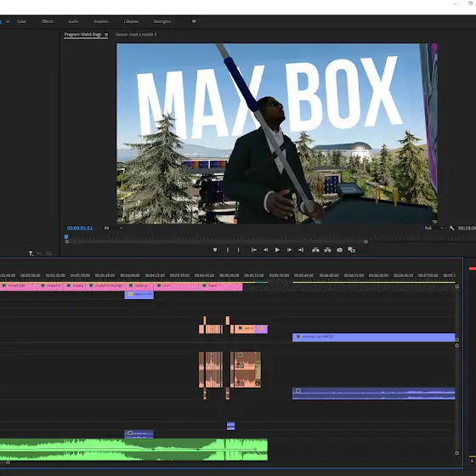Open the Program panel menu icon
This screenshot has width=476, height=476.
coord(106,35)
